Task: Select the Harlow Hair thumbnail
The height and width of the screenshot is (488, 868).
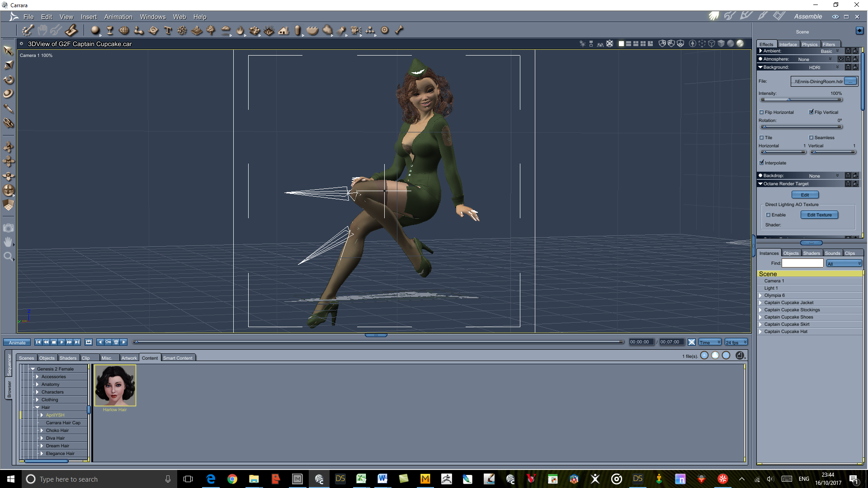Action: [x=115, y=385]
